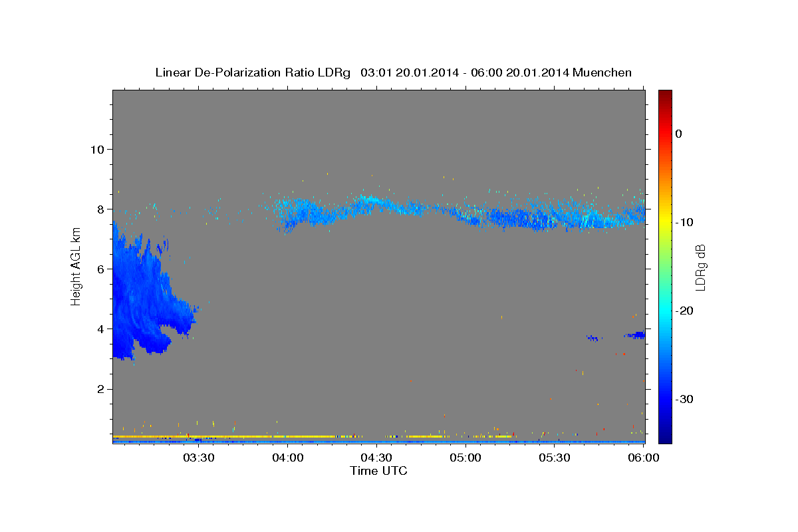Viewport: 798px width, 532px height.
Task: Click the 'Height AGL km' y-axis label
Action: [76, 267]
